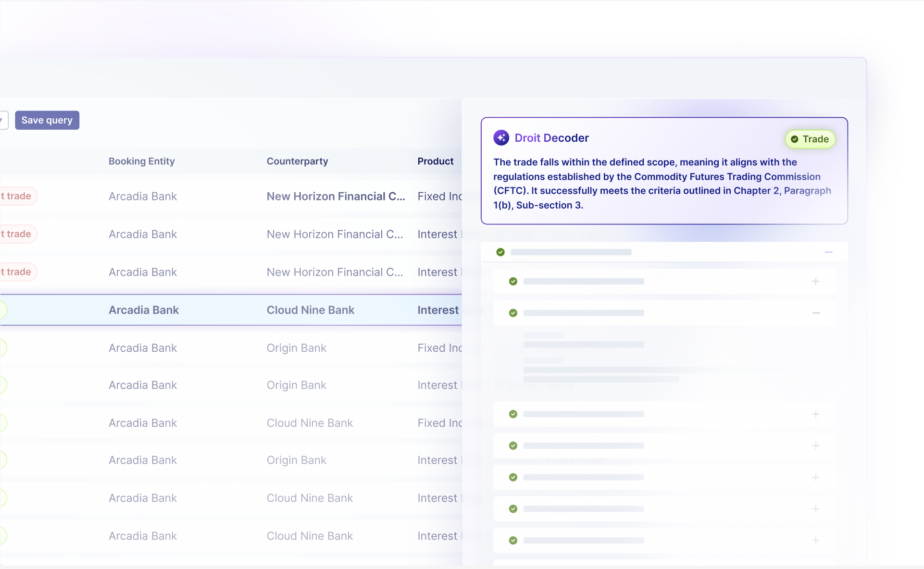Click the first red 'trade' status pill
Viewport: 924px width, 569px height.
tap(18, 196)
